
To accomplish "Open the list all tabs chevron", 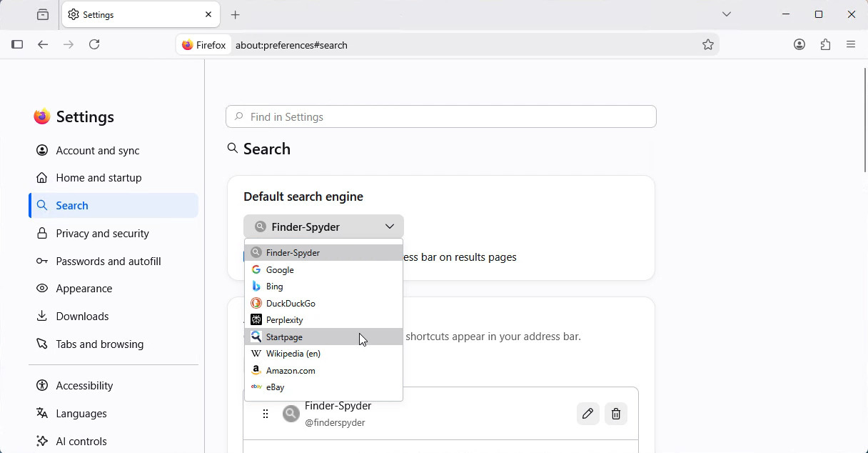I will [x=727, y=14].
